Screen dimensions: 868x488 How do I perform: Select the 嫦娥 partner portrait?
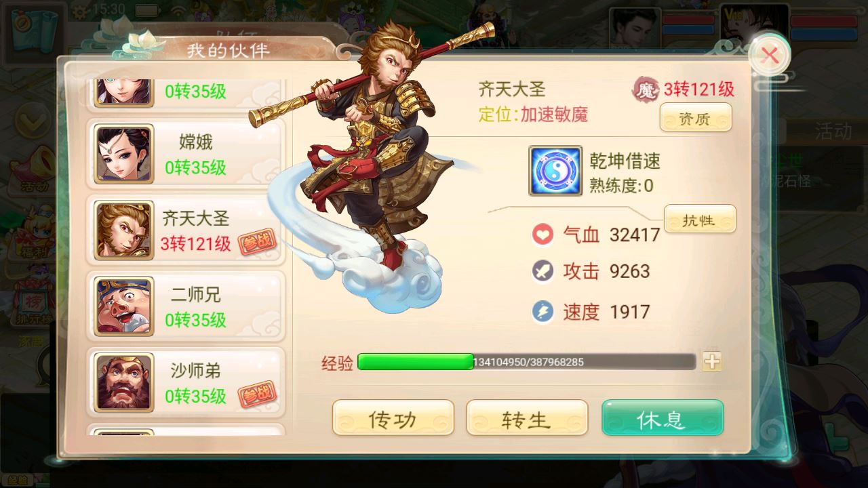(x=124, y=153)
